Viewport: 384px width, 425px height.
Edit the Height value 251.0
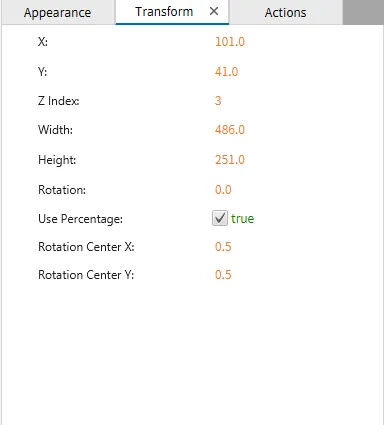230,160
